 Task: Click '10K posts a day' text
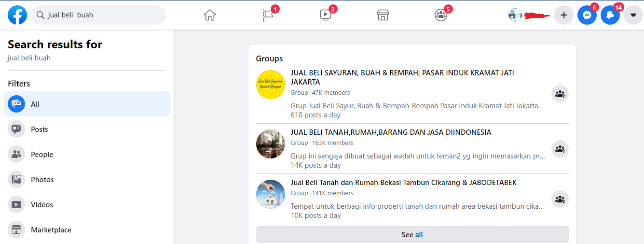315,215
